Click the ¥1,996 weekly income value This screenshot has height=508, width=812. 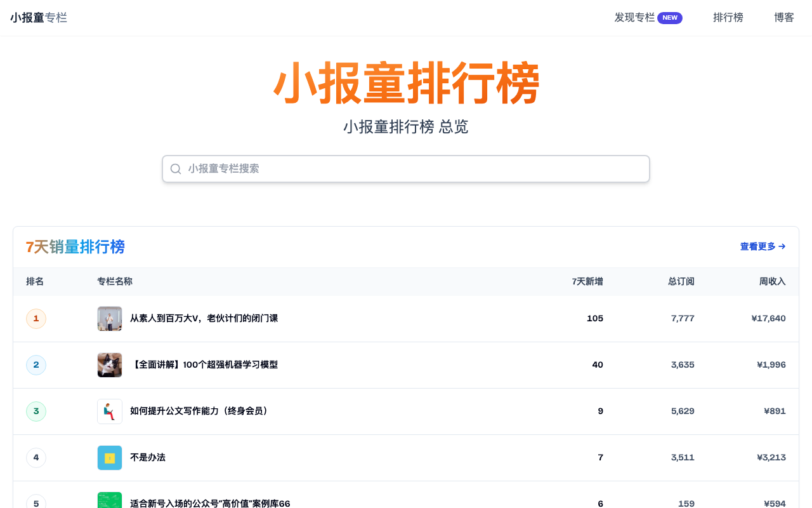click(x=771, y=365)
